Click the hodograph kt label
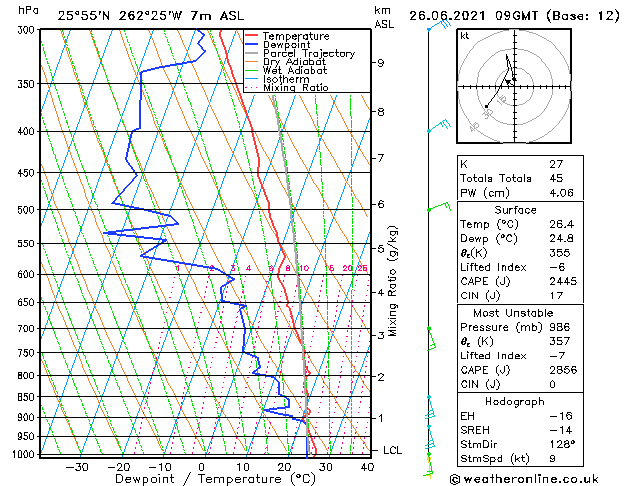The width and height of the screenshot is (629, 486). coord(465,36)
